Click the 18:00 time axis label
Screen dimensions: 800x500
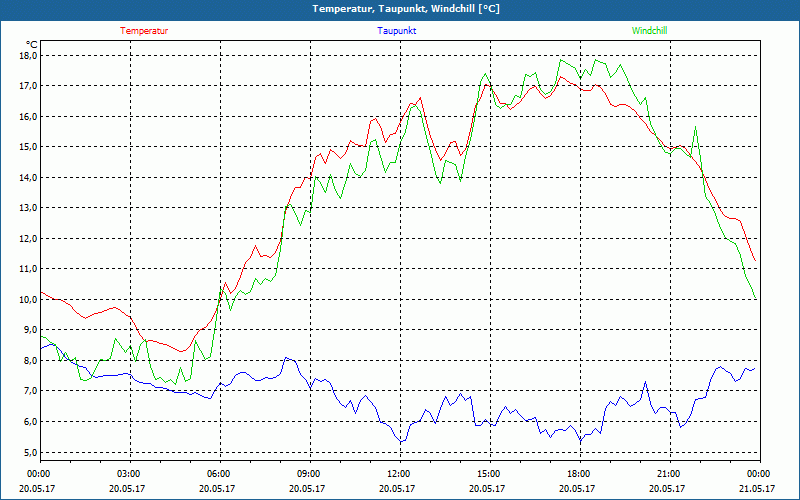(x=580, y=474)
